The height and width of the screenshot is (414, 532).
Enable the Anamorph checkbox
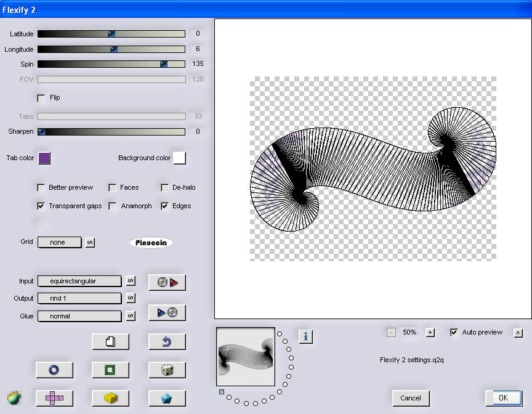(113, 206)
